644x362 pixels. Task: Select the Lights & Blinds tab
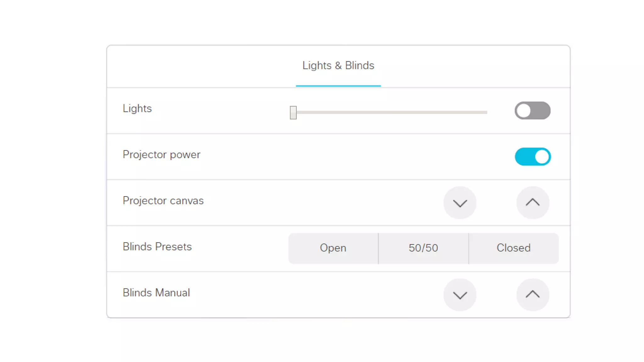pyautogui.click(x=338, y=65)
